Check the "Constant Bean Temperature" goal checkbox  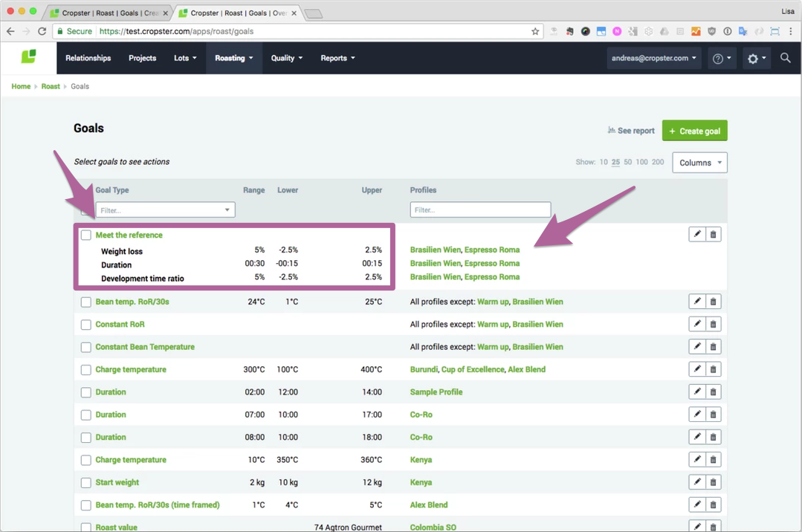[85, 346]
